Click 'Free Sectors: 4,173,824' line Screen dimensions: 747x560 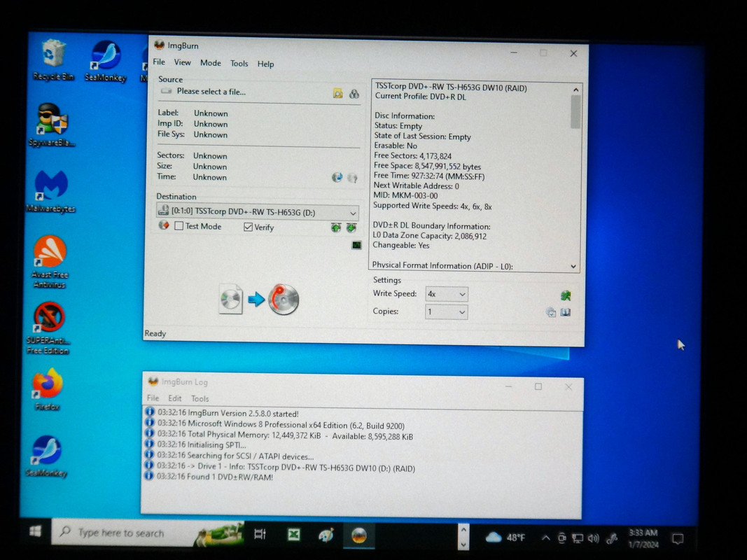click(412, 155)
